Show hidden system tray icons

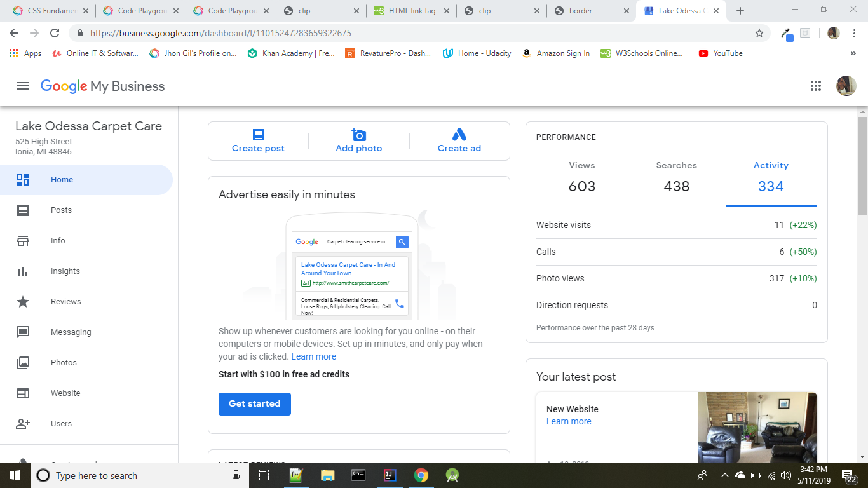[724, 475]
